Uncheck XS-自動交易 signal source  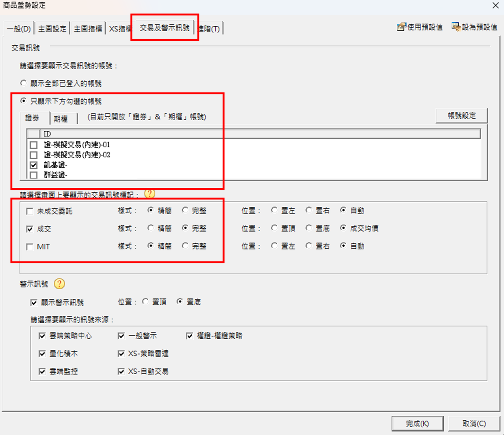[121, 371]
